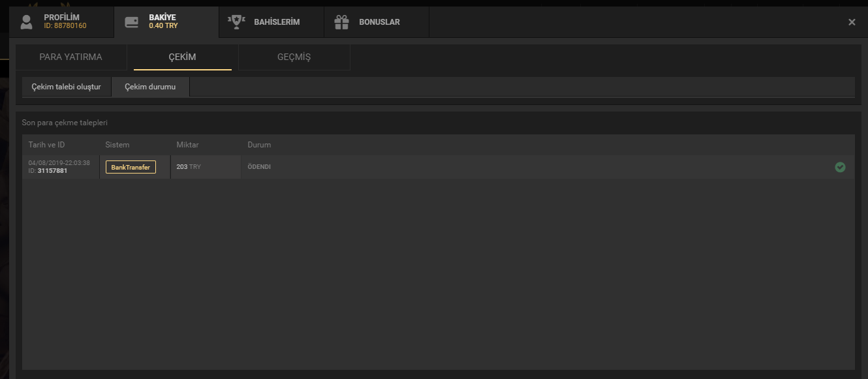The image size is (868, 379).
Task: Close the account panel with X
Action: 852,22
